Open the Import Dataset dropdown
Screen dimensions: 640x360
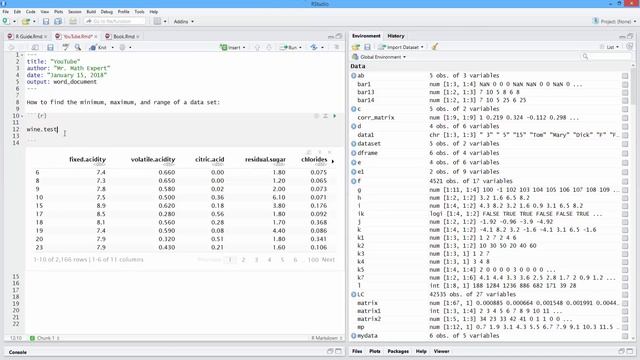401,47
